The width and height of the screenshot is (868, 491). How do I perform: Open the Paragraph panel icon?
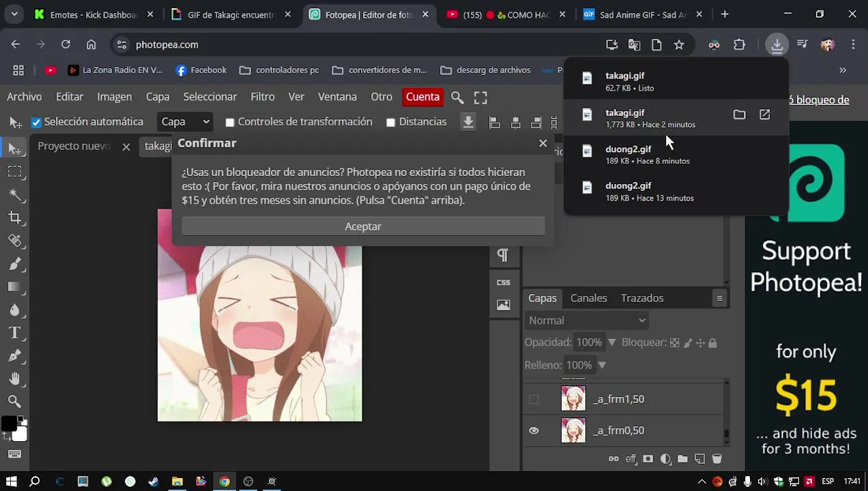point(503,255)
